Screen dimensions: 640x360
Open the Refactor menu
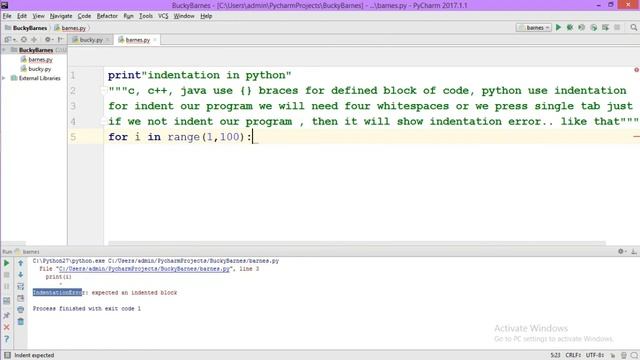coord(107,16)
